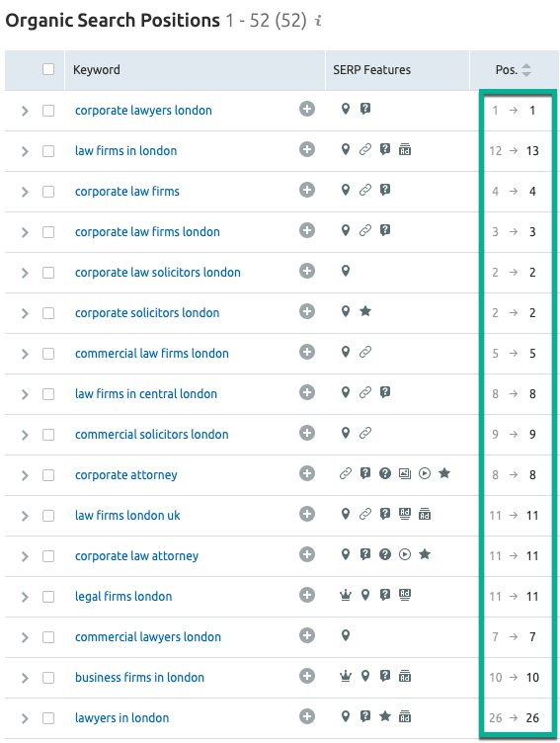Click the plus icon for legal firms london

click(307, 595)
